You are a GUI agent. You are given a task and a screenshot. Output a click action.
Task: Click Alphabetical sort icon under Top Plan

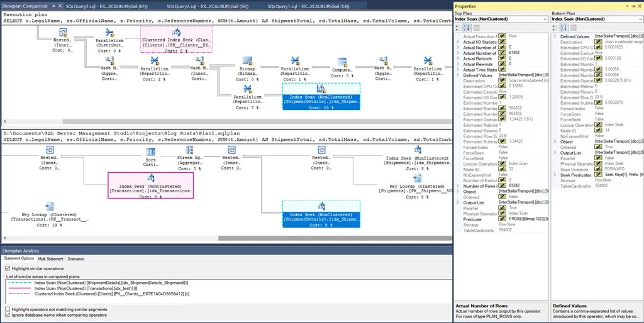(x=466, y=28)
